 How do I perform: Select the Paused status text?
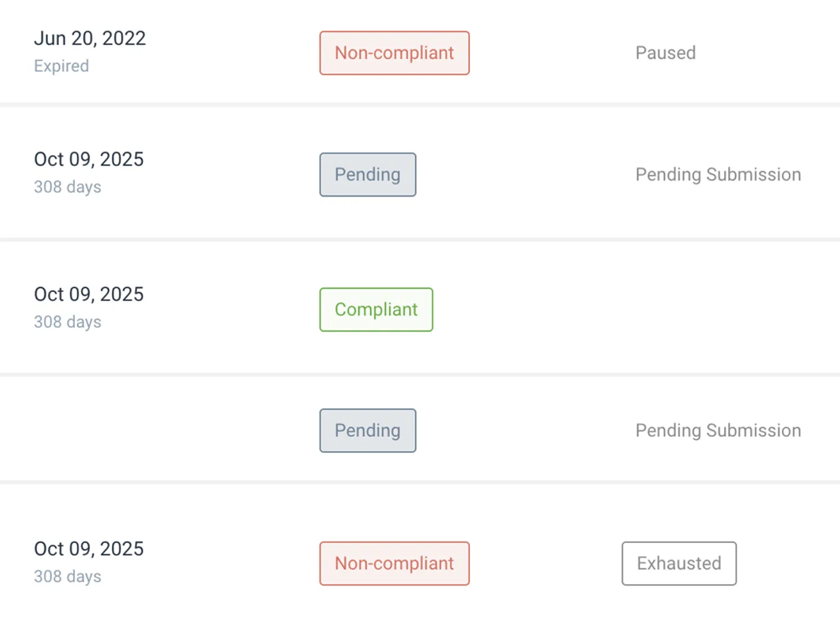[666, 53]
